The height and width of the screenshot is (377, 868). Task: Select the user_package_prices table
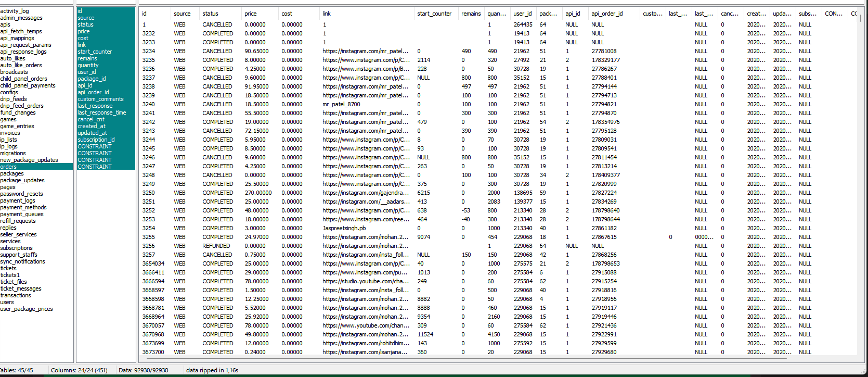[27, 309]
